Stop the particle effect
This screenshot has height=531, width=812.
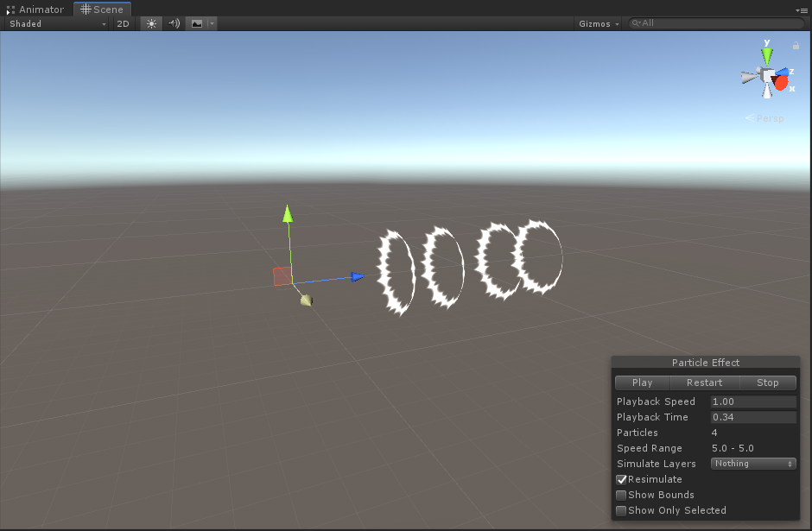[767, 382]
